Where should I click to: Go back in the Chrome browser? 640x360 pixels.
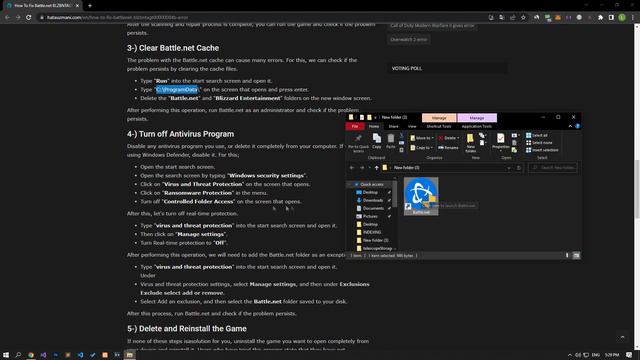click(x=7, y=18)
